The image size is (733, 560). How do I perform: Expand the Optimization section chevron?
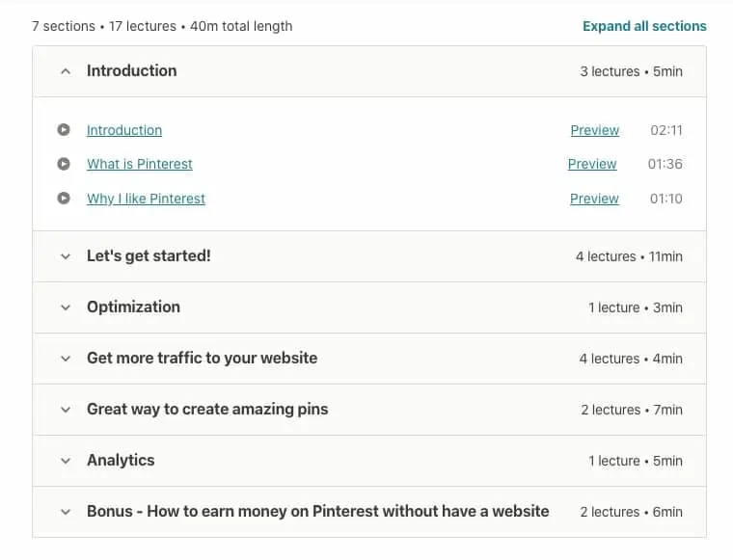[x=66, y=307]
